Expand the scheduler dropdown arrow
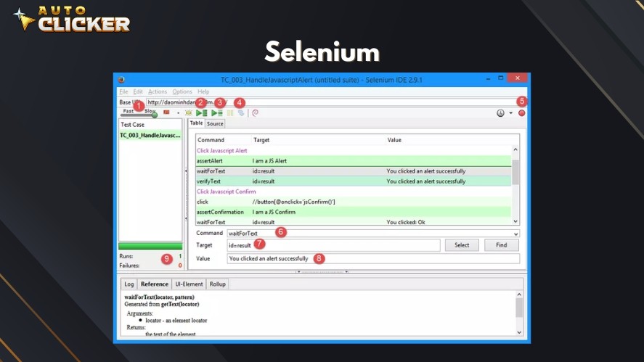The image size is (644, 362). tap(510, 113)
